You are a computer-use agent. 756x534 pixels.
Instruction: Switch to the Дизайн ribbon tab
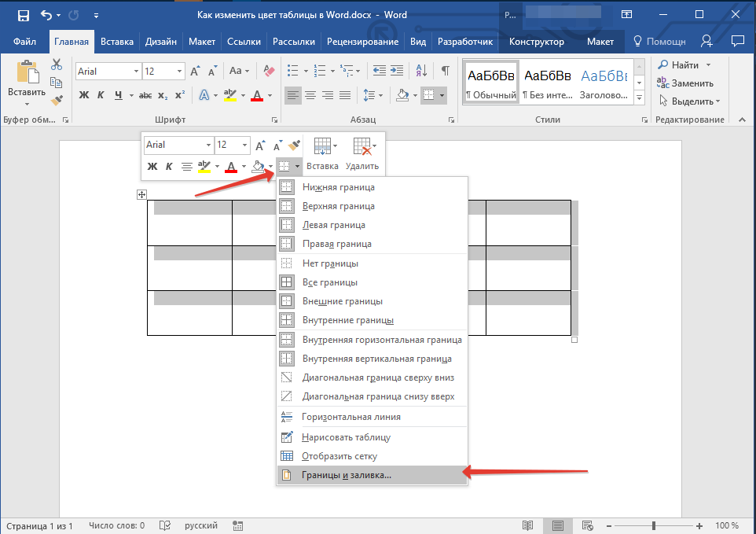161,42
